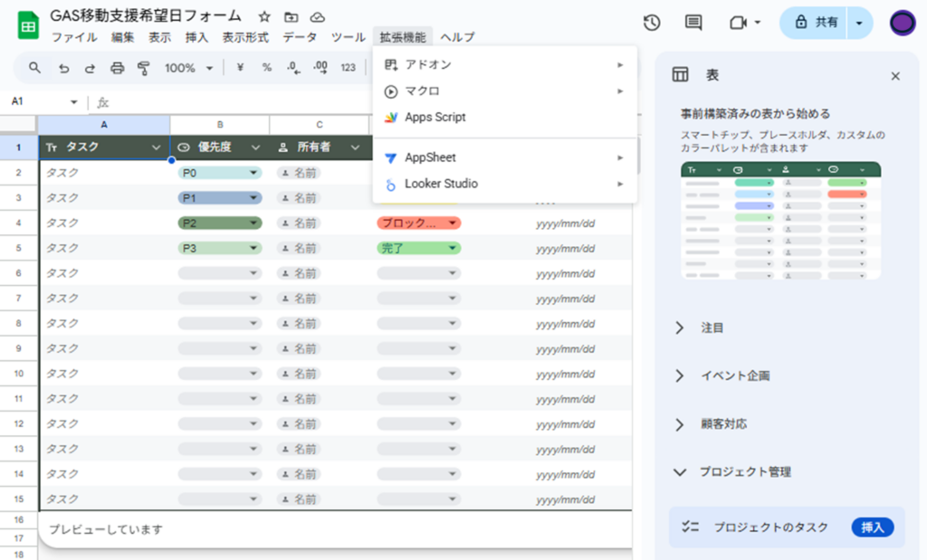Click the pre-built table preview thumbnail
Screen dimensions: 927x560
tap(780, 220)
